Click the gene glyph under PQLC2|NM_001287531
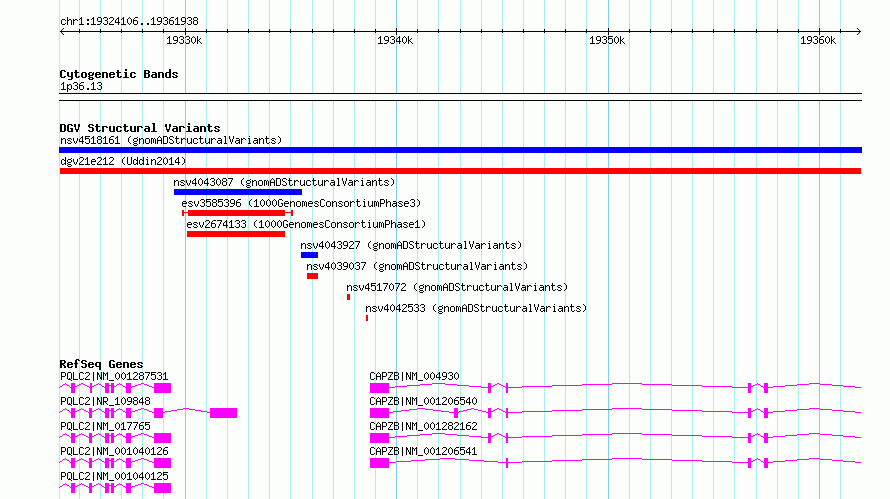Viewport: 890px width, 499px height. (115, 388)
